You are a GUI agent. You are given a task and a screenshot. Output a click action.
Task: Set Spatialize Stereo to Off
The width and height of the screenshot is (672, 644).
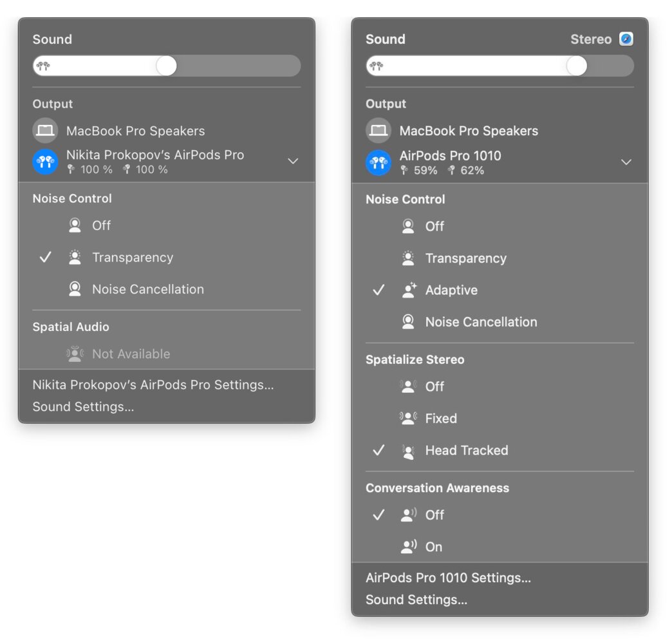pyautogui.click(x=499, y=386)
